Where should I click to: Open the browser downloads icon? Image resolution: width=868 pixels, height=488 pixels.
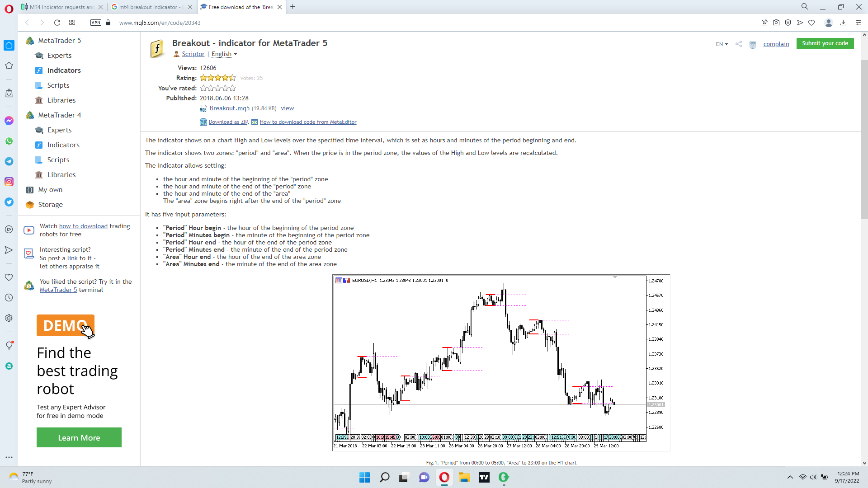pos(843,23)
